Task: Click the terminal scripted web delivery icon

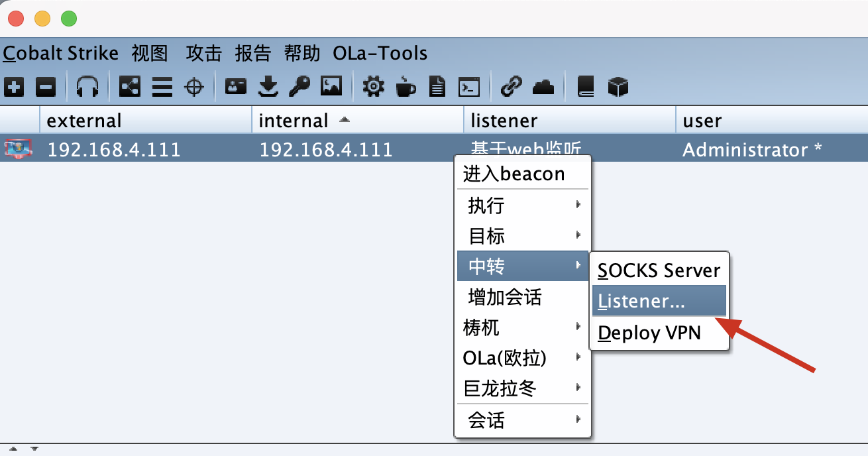Action: tap(469, 86)
